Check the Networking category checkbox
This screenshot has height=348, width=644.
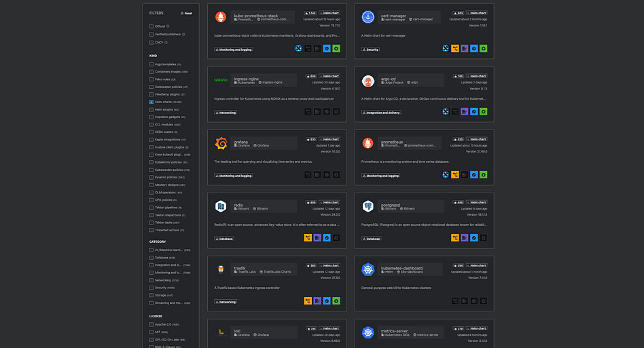[151, 280]
